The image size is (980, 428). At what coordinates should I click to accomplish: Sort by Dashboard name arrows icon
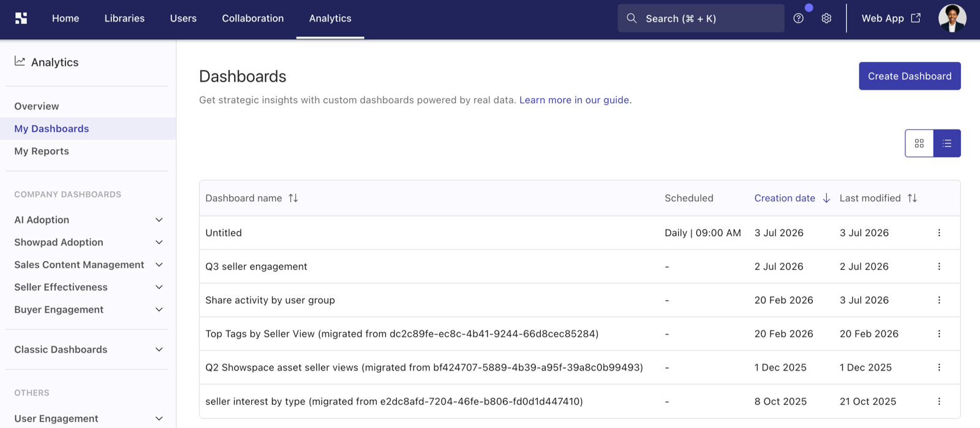(293, 198)
